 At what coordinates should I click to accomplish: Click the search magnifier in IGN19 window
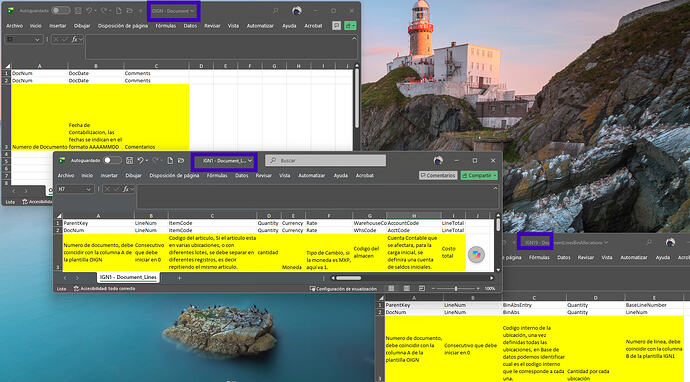pyautogui.click(x=649, y=242)
